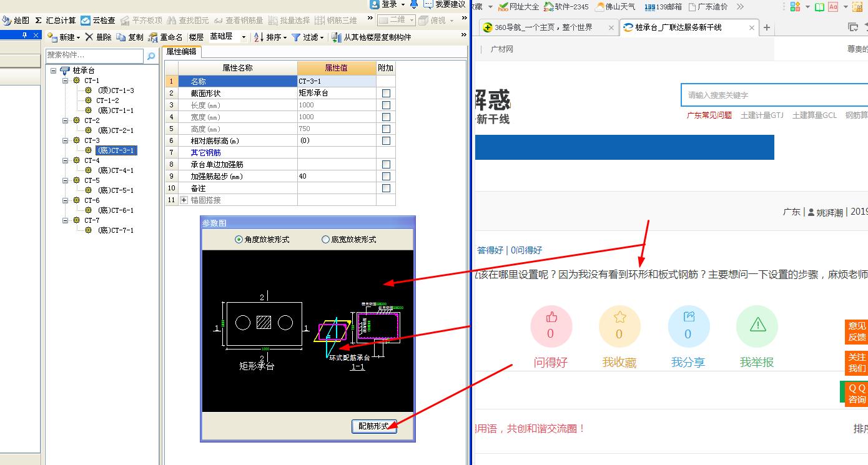The height and width of the screenshot is (465, 868).
Task: Create a new component with 新建
Action: (x=64, y=37)
